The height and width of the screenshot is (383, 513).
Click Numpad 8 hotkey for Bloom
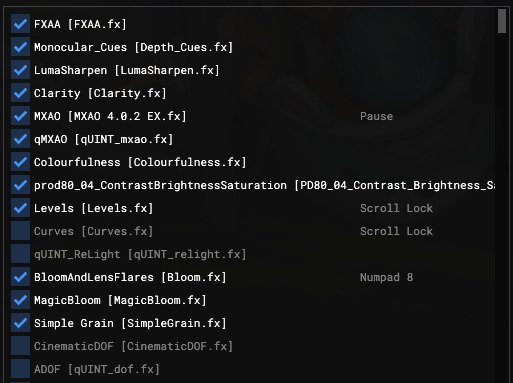pyautogui.click(x=386, y=277)
